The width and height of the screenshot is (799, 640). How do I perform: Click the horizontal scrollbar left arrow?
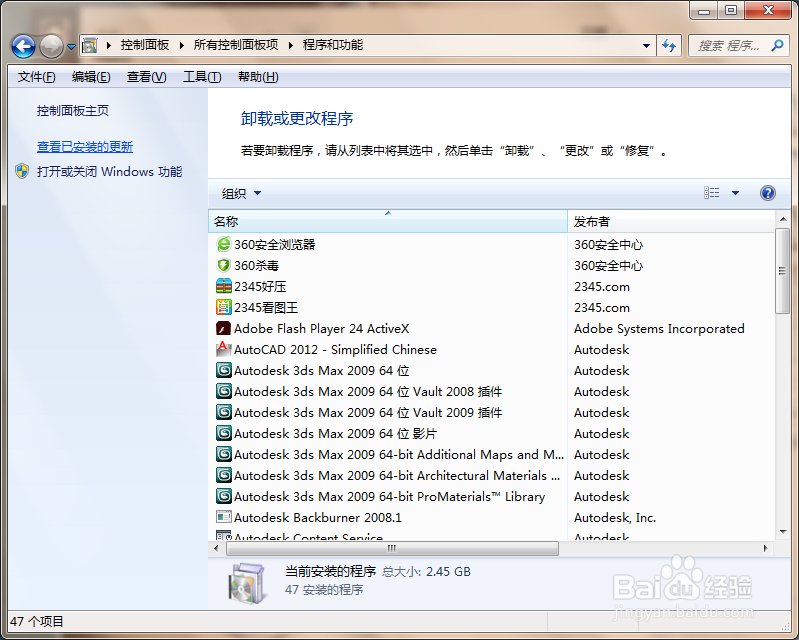(217, 549)
